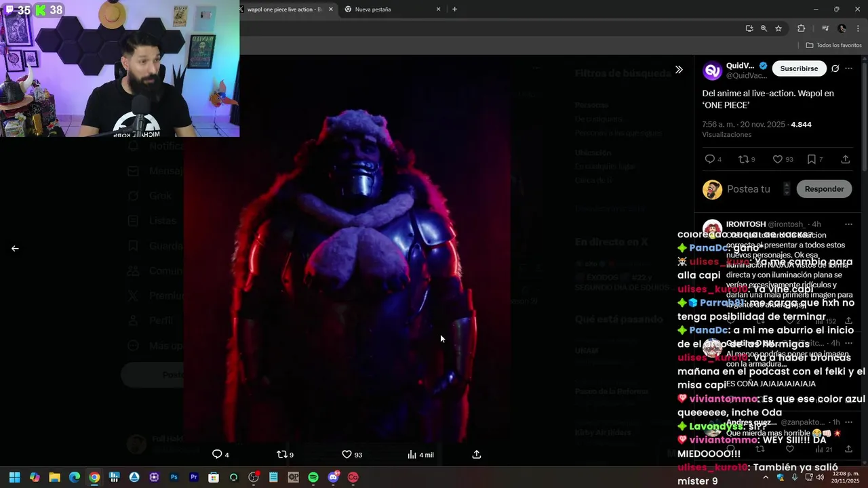868x488 pixels.
Task: Open Chrome three-dot menu
Action: click(859, 28)
